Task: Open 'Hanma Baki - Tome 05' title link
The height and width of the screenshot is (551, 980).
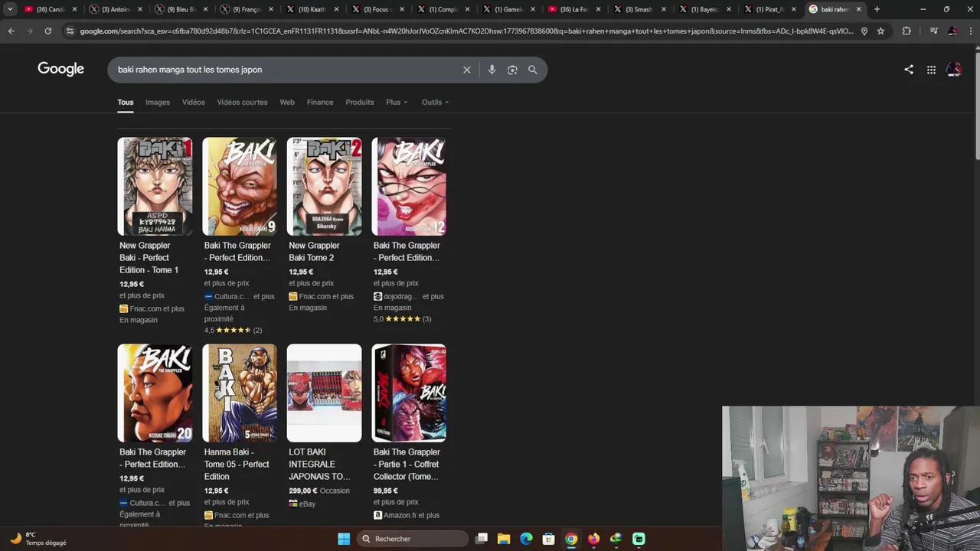Action: [x=237, y=465]
